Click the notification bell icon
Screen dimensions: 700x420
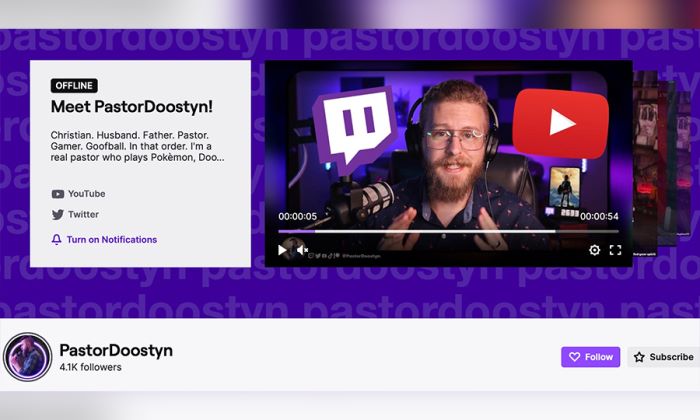coord(56,240)
